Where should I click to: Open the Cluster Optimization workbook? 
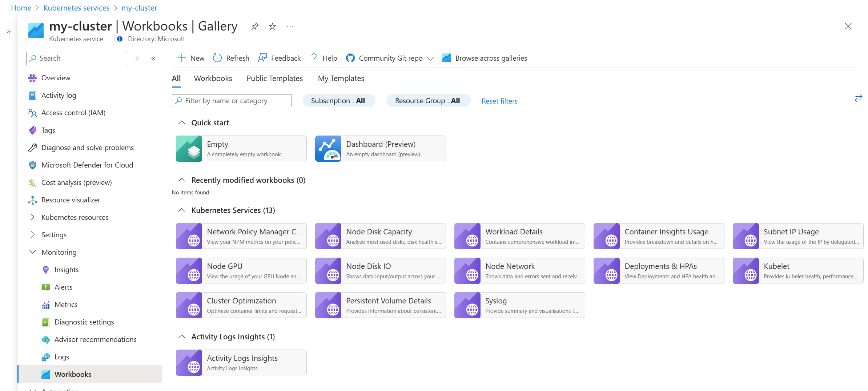pos(241,305)
